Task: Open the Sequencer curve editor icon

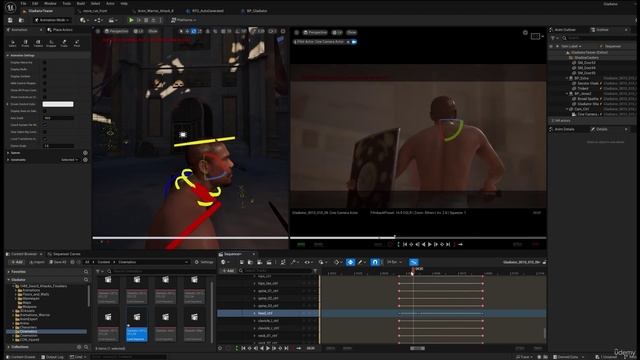Action: (x=413, y=262)
